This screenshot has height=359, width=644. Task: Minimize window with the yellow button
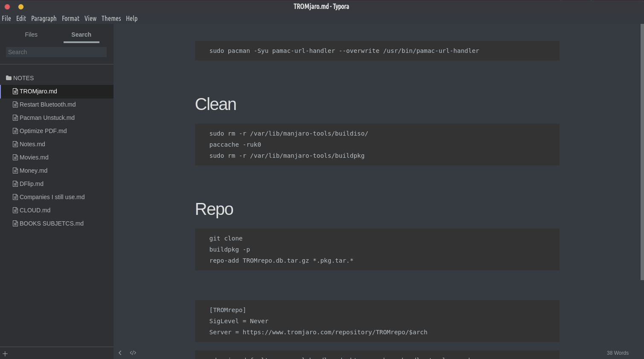21,6
